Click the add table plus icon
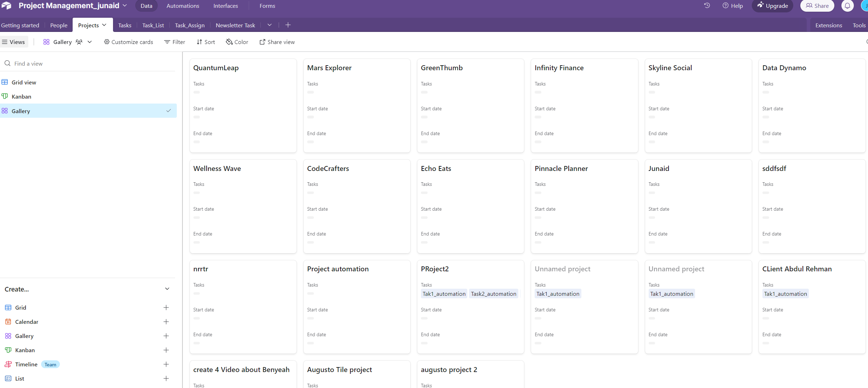This screenshot has height=388, width=868. [x=288, y=25]
